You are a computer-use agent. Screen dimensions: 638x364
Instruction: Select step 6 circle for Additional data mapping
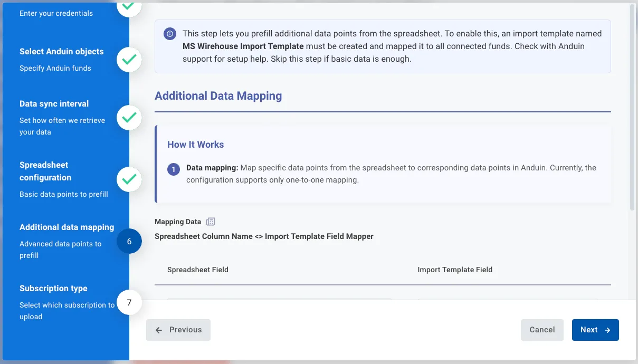point(129,241)
